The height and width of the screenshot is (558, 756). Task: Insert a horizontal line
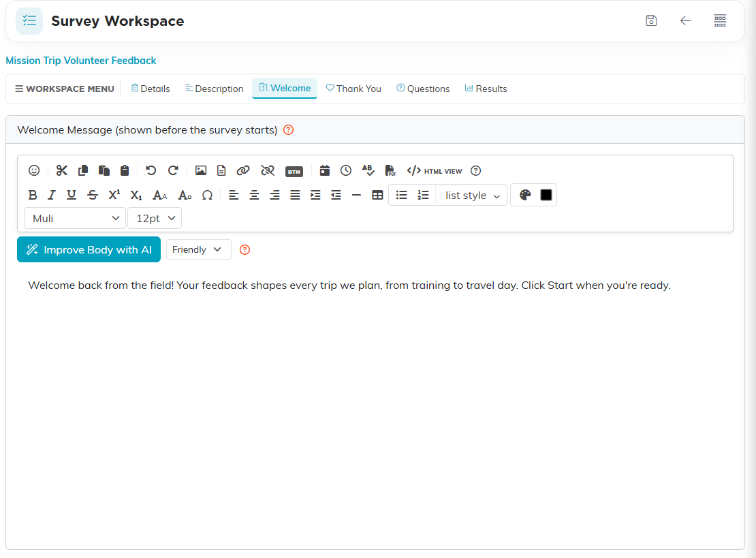click(356, 196)
